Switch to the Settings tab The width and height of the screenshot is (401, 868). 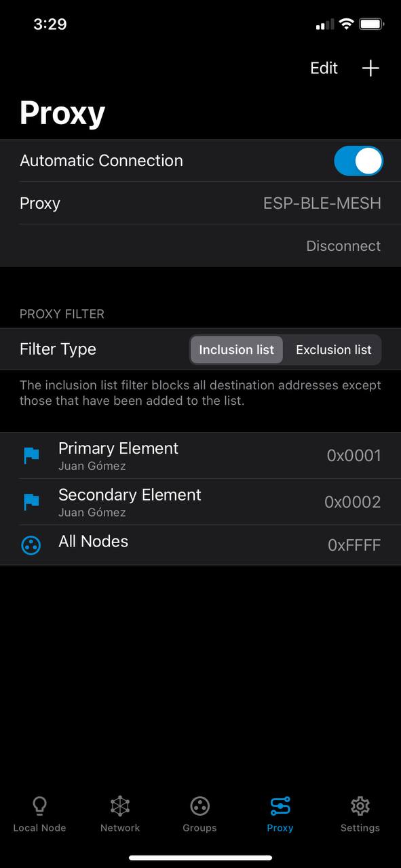click(x=360, y=814)
